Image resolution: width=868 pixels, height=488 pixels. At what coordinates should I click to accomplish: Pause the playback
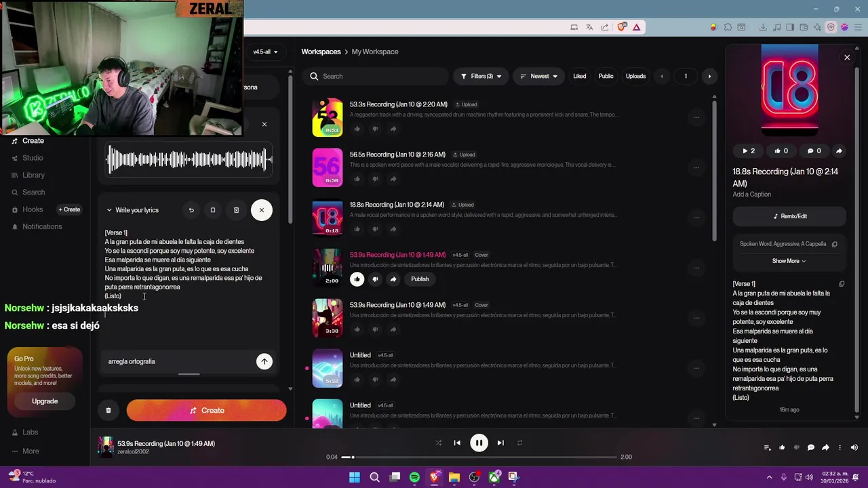pos(479,443)
